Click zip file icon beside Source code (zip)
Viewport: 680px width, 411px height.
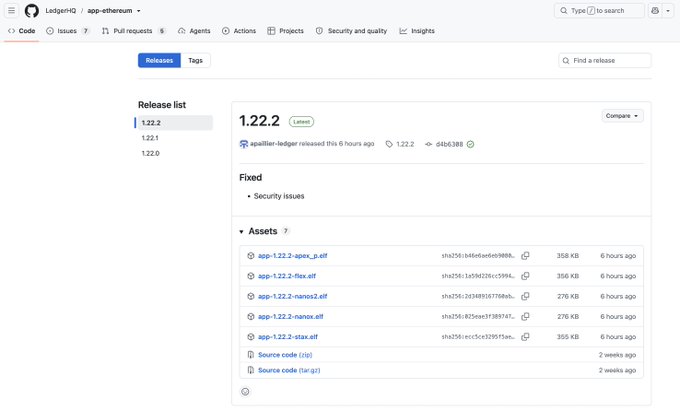(251, 355)
